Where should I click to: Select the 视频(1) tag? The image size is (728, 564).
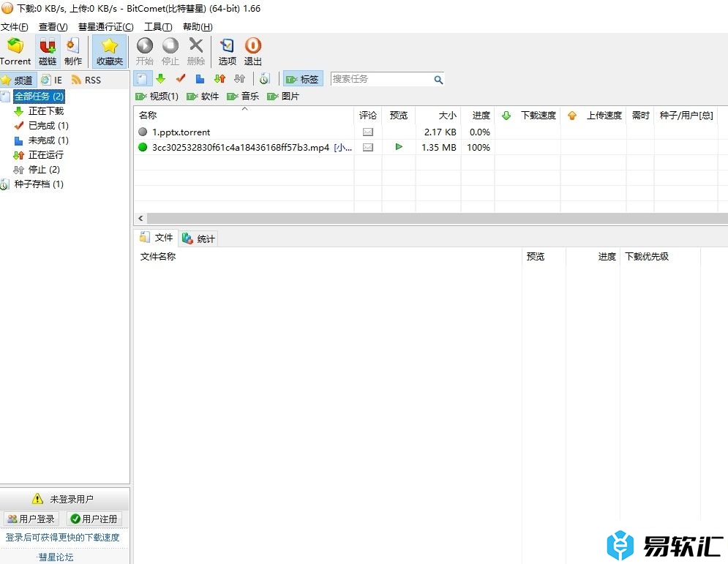tap(157, 96)
